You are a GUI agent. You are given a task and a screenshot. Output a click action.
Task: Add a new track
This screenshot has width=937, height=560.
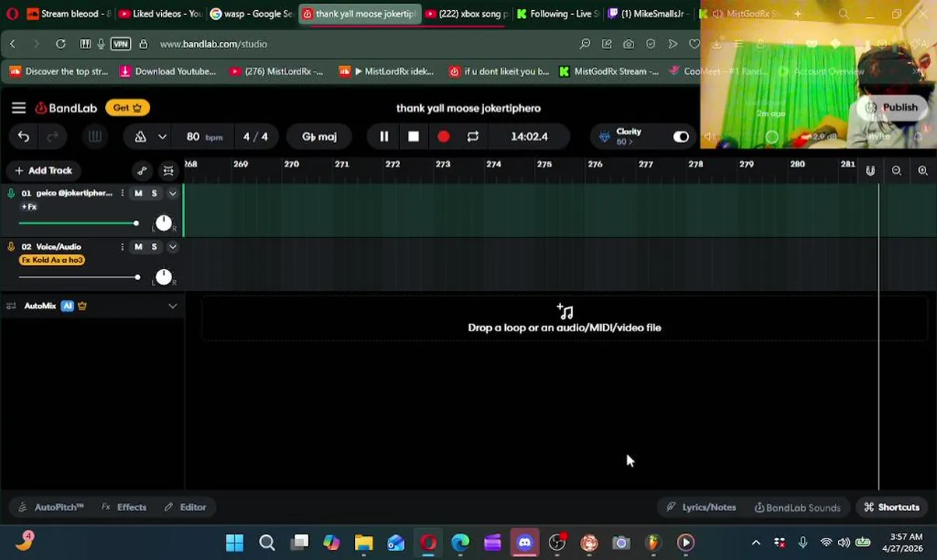44,170
